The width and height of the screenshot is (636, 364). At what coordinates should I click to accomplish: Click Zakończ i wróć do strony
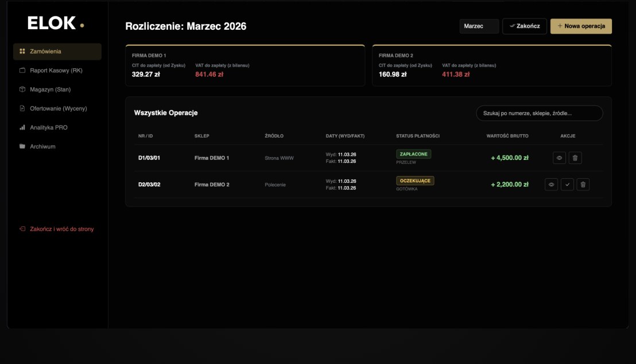click(x=57, y=229)
